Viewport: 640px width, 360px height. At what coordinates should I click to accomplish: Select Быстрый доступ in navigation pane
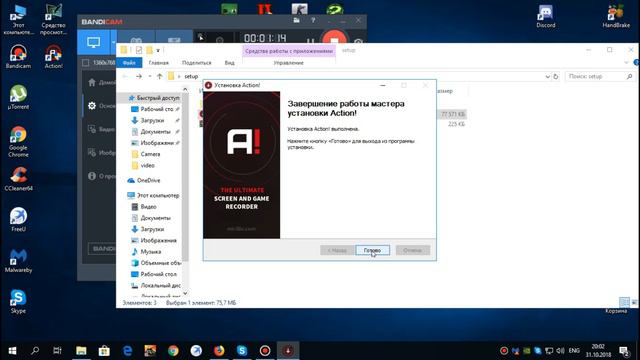click(x=153, y=98)
